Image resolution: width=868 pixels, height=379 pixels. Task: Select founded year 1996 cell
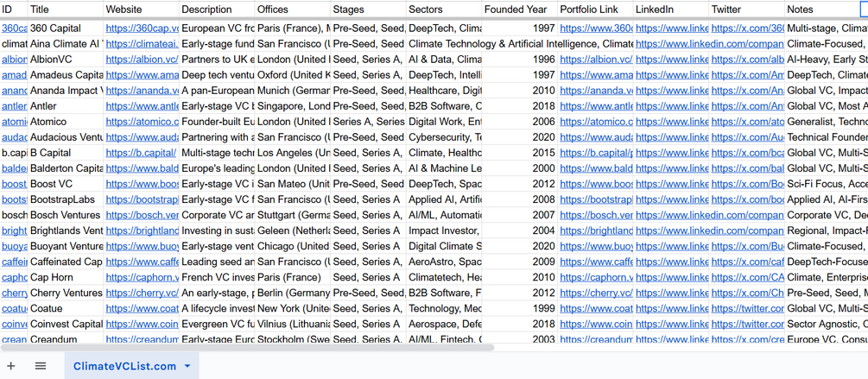point(519,60)
